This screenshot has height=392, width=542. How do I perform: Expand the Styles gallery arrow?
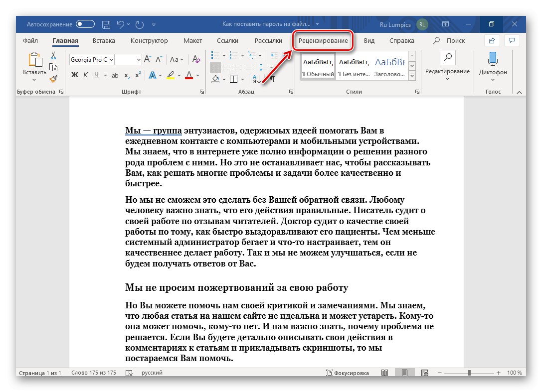(412, 75)
